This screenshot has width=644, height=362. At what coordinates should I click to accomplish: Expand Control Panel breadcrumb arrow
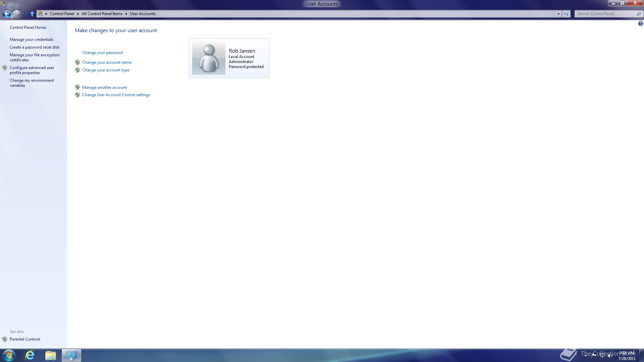point(78,14)
